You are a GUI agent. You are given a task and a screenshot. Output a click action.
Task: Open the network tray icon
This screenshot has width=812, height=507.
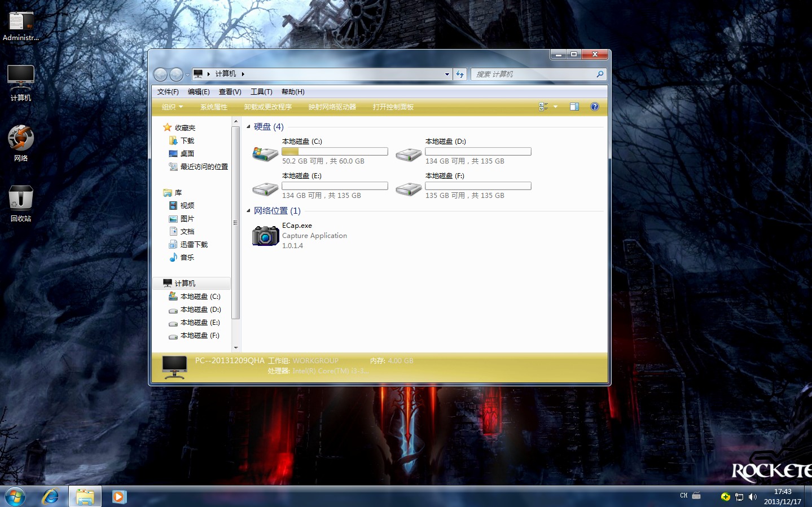click(x=739, y=497)
